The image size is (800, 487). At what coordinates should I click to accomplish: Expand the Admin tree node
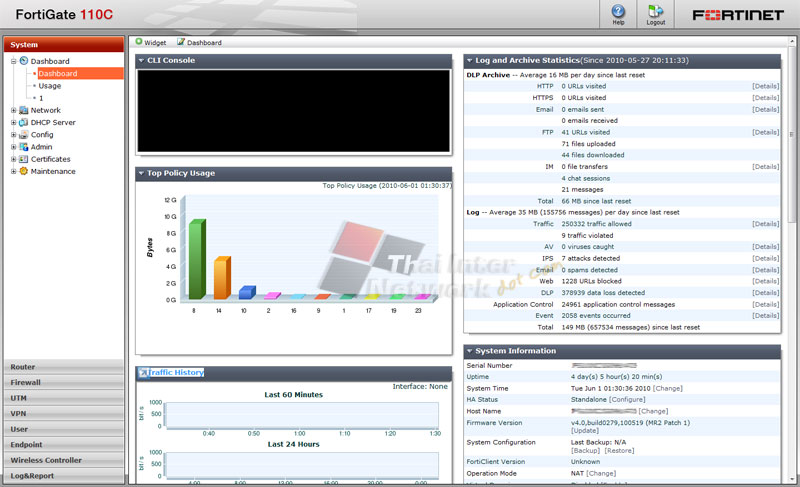(x=14, y=147)
